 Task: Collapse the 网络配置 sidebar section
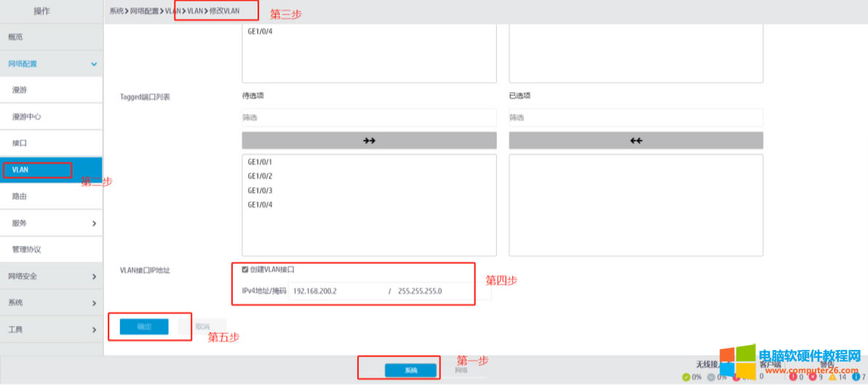point(94,64)
